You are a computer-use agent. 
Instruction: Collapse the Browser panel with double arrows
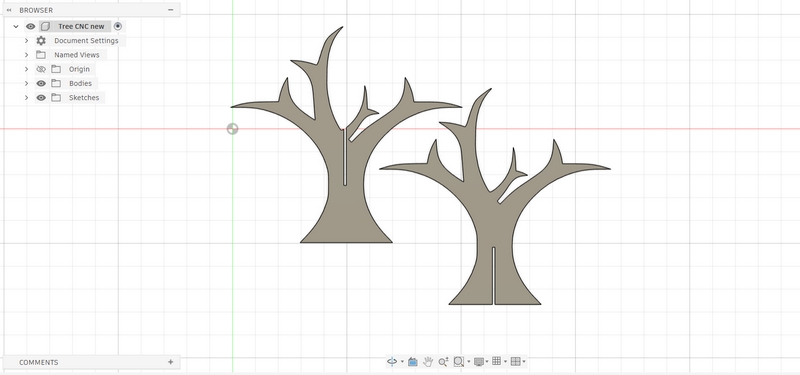coord(9,10)
